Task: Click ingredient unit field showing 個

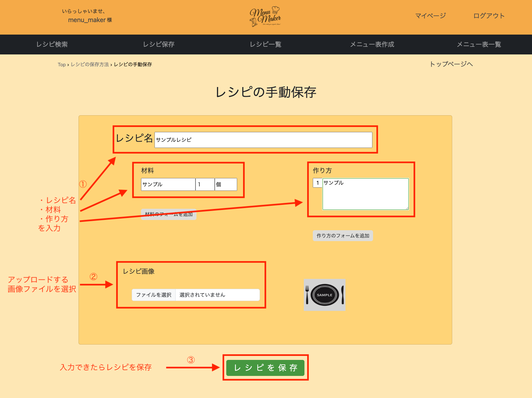Action: point(226,184)
